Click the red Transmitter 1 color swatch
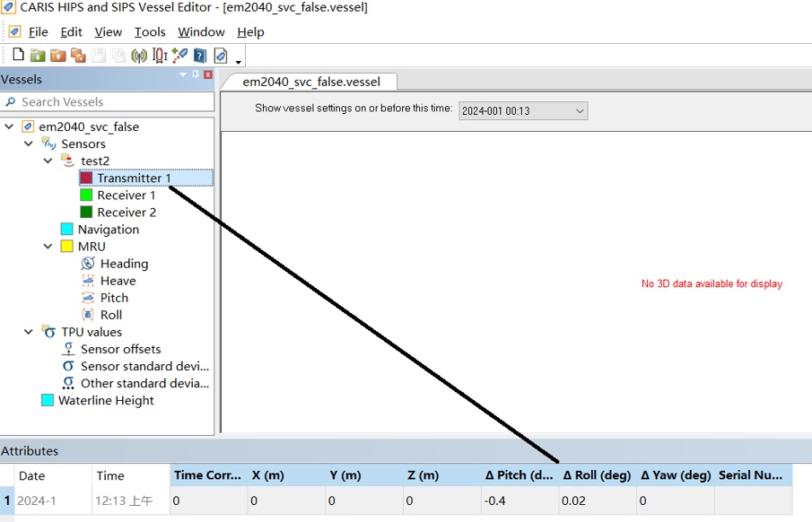 tap(86, 178)
